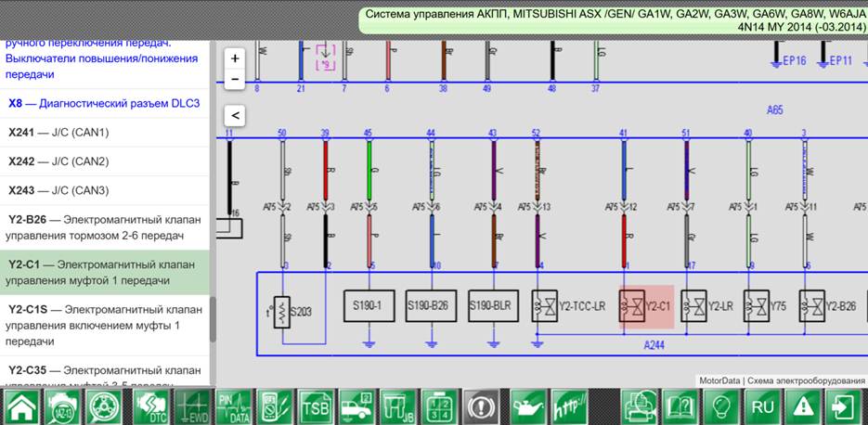Open the TSB bulletins icon

316,408
